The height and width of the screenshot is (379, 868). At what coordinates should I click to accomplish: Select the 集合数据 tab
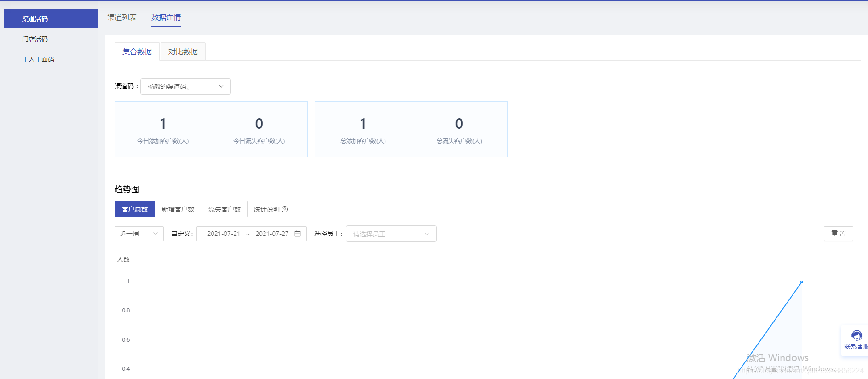[x=137, y=52]
